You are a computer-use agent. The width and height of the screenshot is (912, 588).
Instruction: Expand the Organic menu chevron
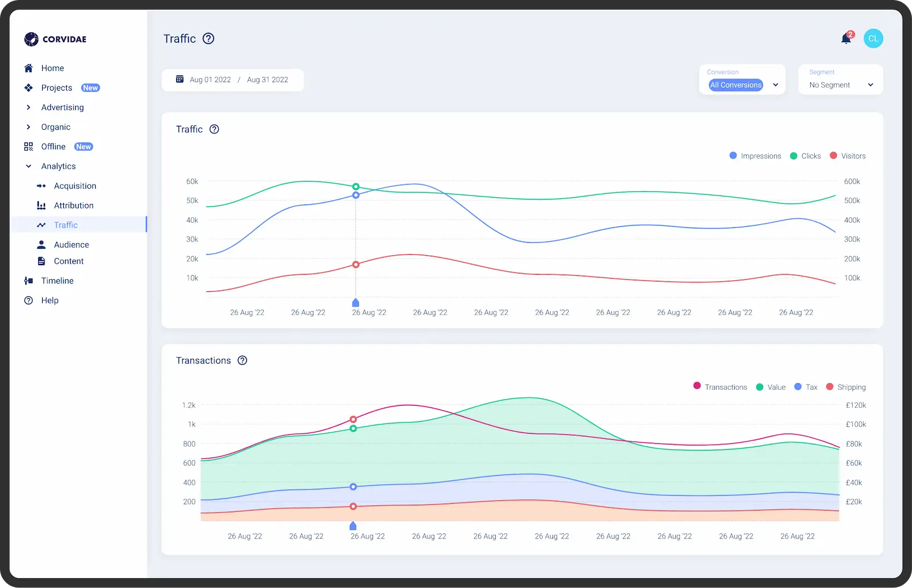(28, 126)
